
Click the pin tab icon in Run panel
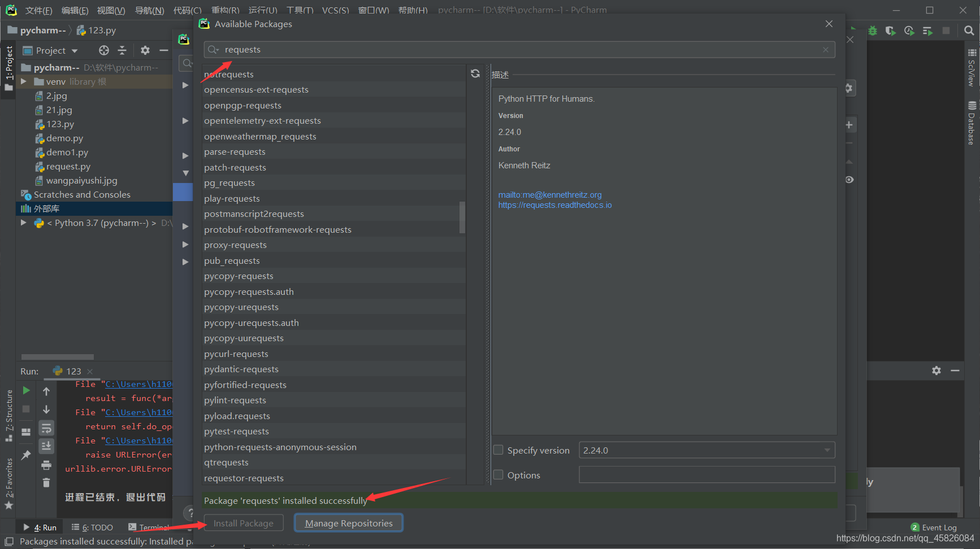coord(26,455)
